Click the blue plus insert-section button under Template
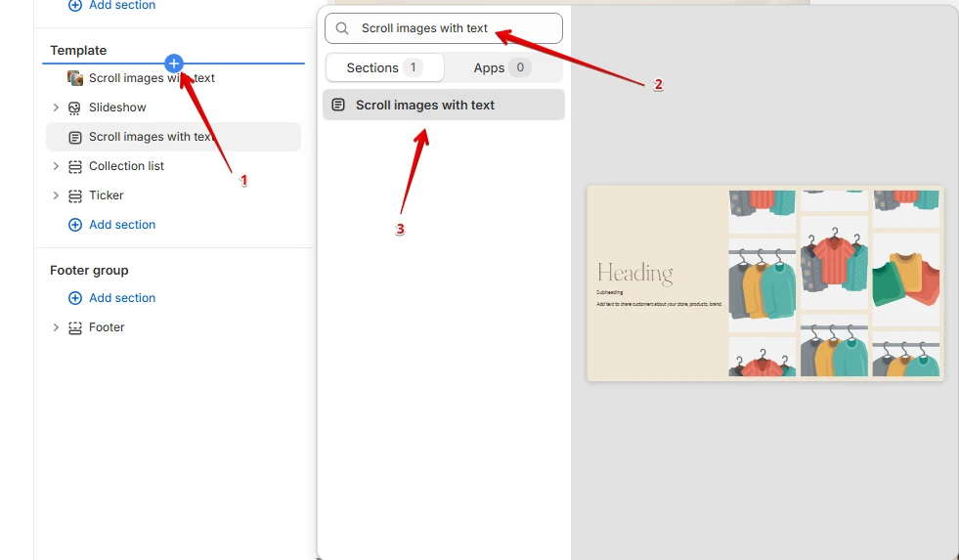The height and width of the screenshot is (560, 959). 174,63
